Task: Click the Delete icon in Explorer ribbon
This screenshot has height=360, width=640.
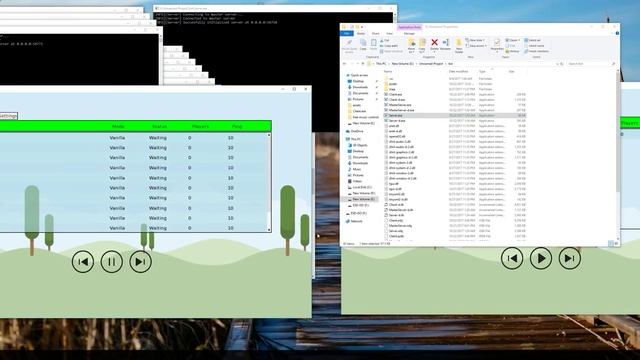Action: point(434,45)
